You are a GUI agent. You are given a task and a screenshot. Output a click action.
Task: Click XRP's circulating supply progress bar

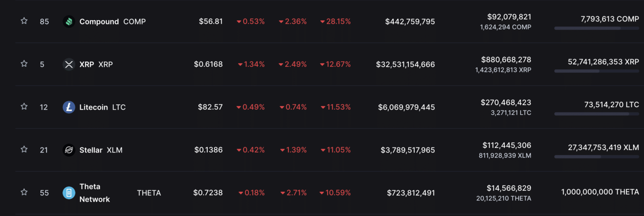[x=596, y=71]
